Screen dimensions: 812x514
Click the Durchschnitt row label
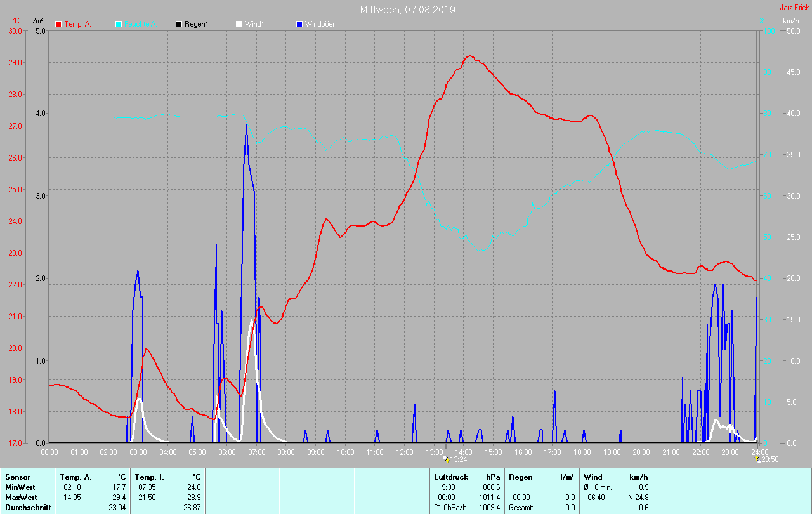(27, 508)
